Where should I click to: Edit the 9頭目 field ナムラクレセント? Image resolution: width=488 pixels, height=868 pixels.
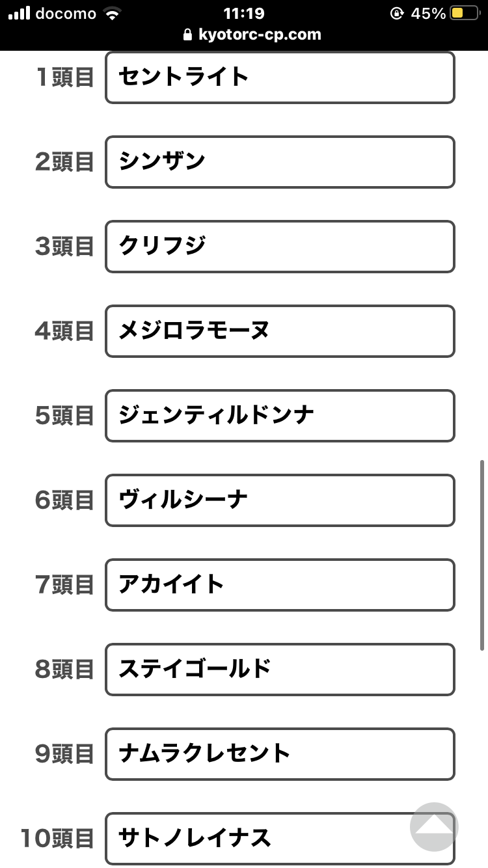[280, 754]
